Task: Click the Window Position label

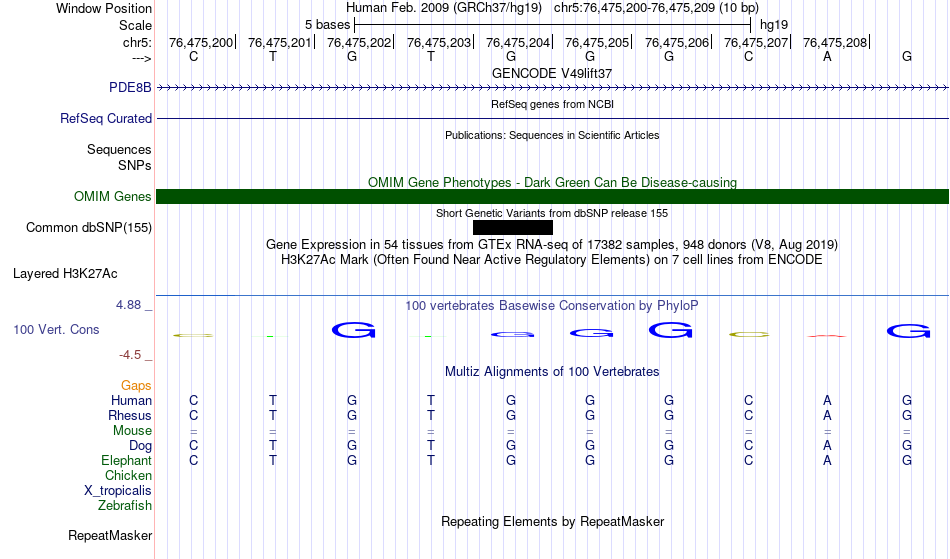Action: coord(104,8)
